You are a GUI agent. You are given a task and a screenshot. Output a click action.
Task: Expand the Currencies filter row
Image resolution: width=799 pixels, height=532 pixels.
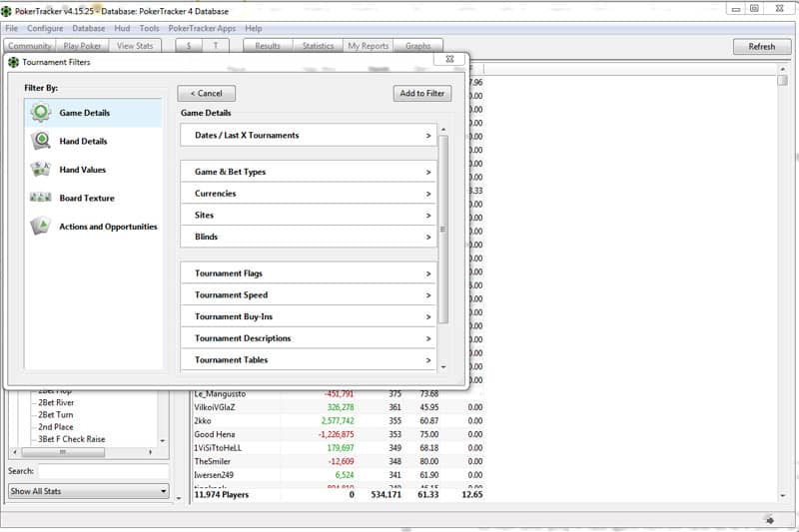(309, 194)
